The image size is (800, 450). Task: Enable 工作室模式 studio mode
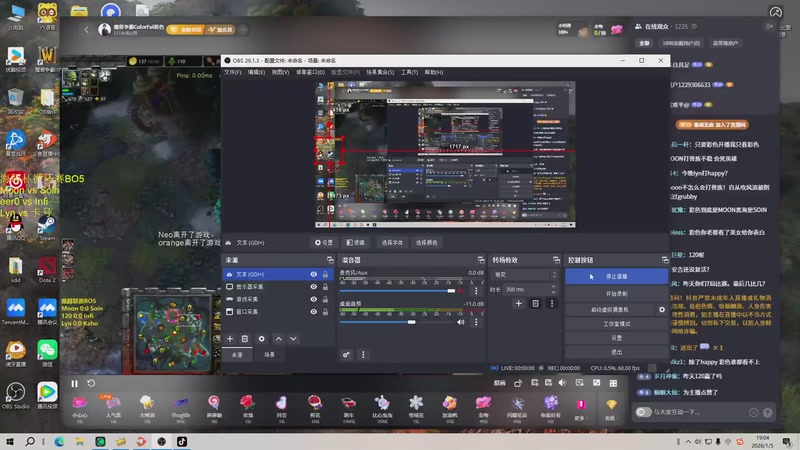click(x=616, y=324)
